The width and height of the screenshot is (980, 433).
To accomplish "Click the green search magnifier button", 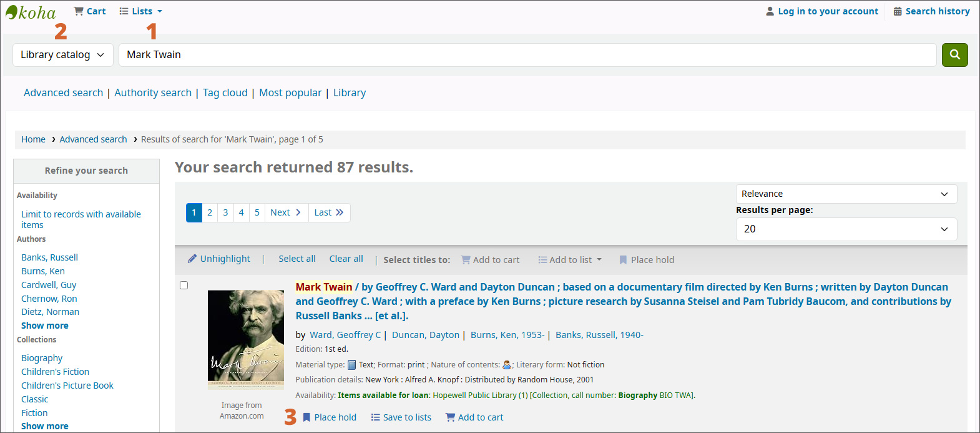I will (954, 55).
